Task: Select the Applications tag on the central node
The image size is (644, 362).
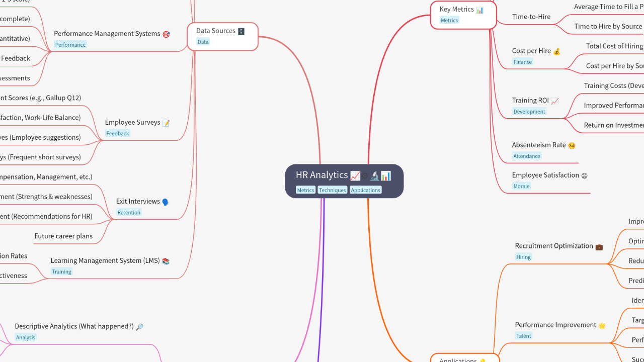Action: [365, 190]
